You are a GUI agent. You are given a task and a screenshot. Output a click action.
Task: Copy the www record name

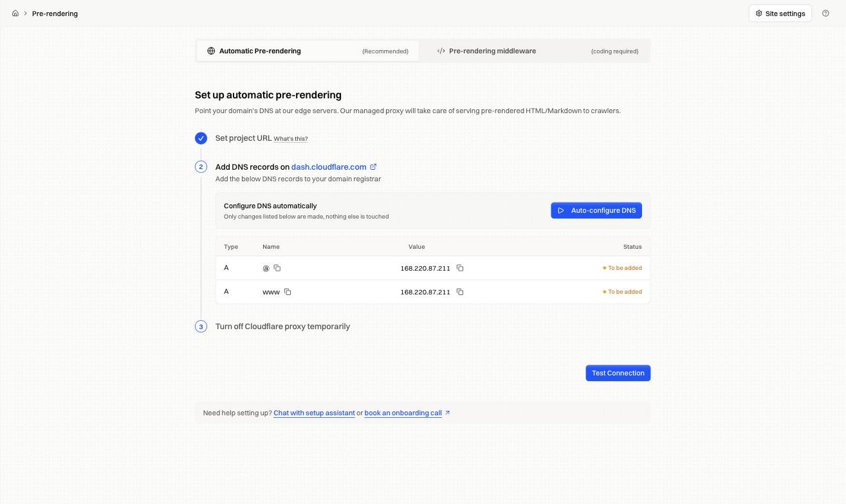(x=288, y=292)
